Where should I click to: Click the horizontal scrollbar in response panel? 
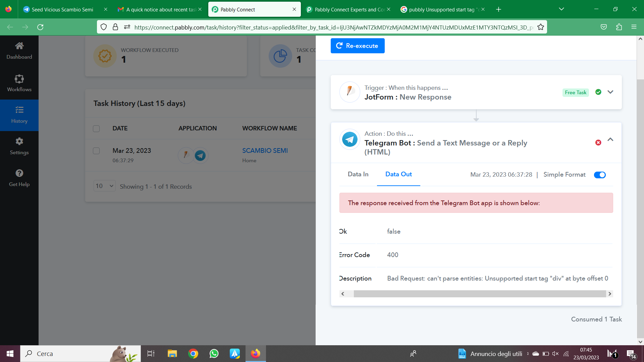(x=480, y=294)
